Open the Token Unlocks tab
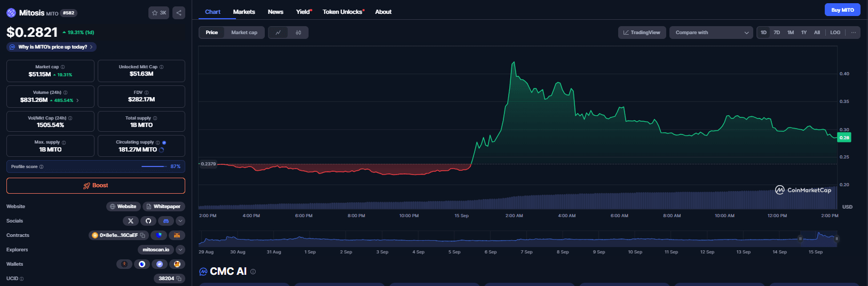Viewport: 868px width, 286px height. coord(343,12)
